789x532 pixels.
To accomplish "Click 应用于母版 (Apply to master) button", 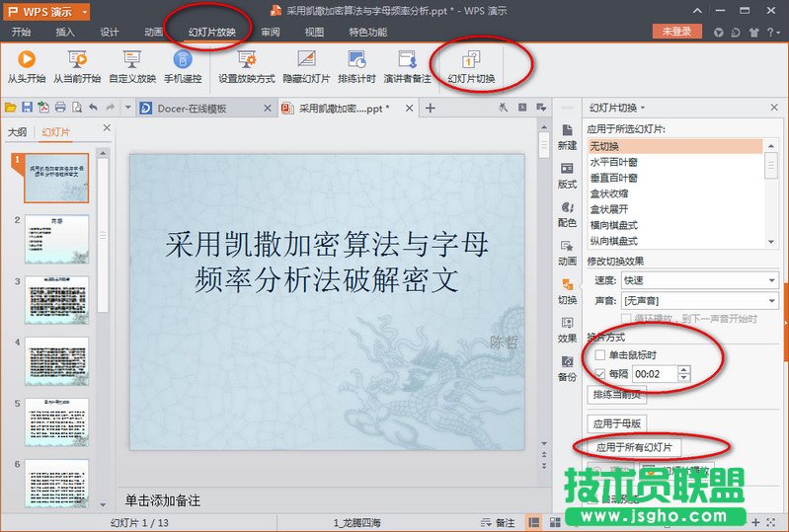I will point(616,423).
